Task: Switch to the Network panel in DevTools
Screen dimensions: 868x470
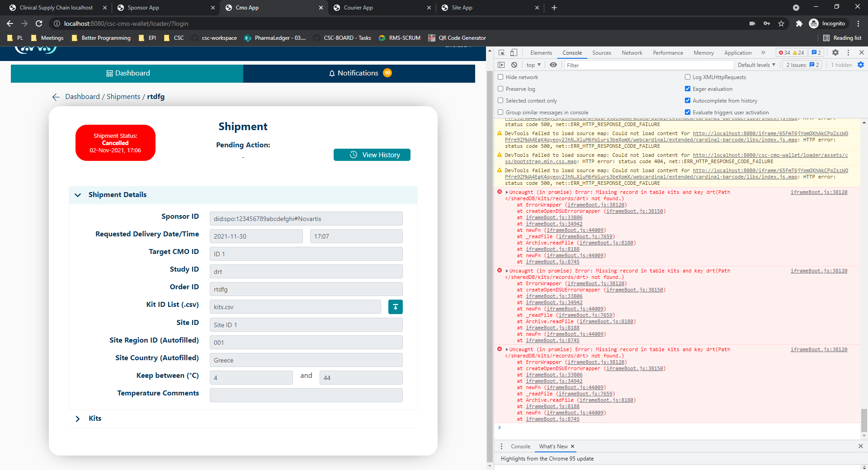Action: [632, 52]
